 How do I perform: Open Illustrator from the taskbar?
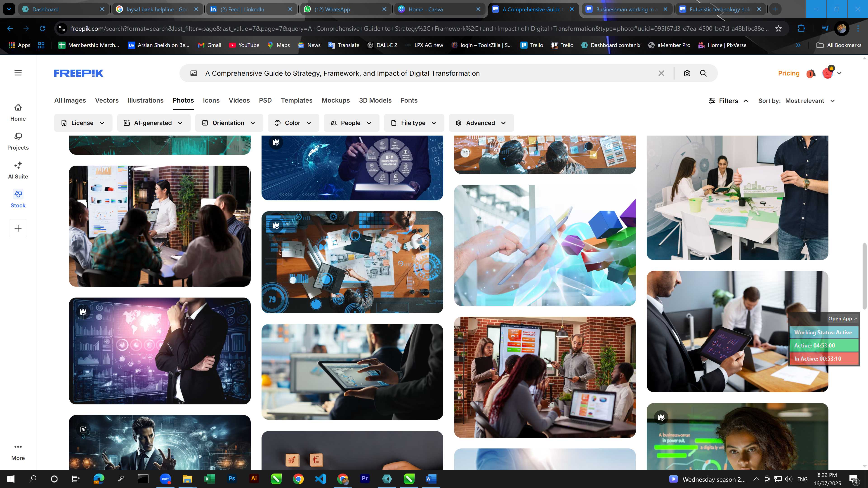(254, 479)
